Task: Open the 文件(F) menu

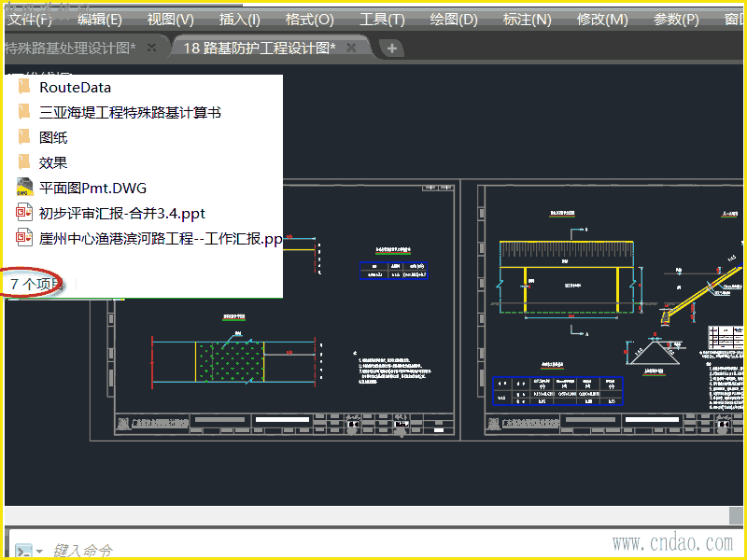Action: point(30,20)
